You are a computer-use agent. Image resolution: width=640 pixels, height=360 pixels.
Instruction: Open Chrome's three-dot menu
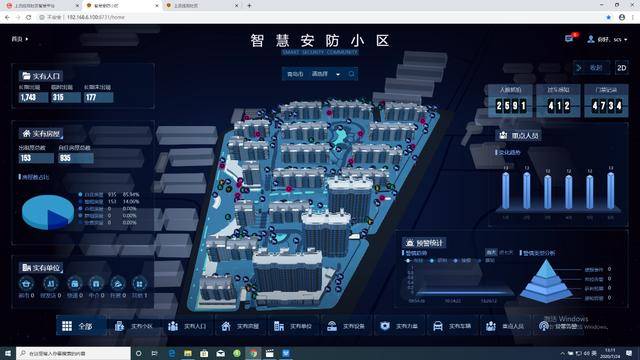633,17
